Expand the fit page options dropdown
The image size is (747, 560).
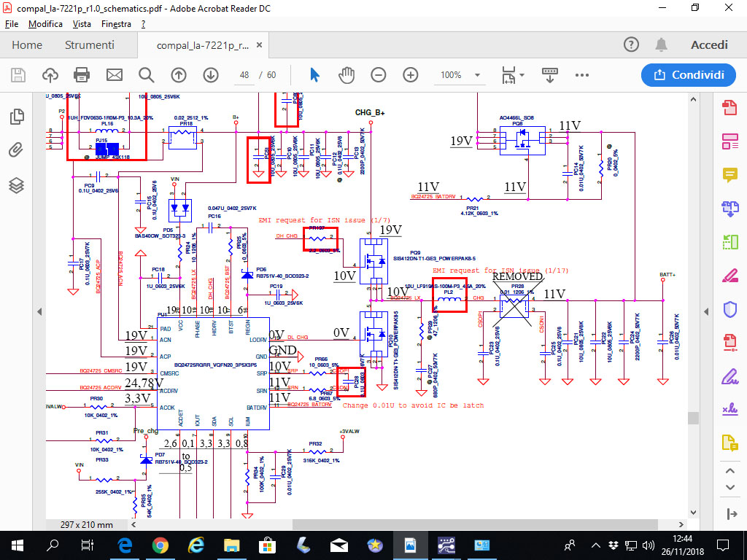(x=523, y=75)
